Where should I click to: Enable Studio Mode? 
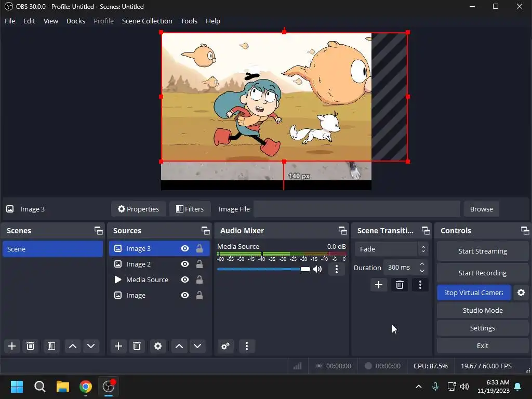(x=483, y=310)
